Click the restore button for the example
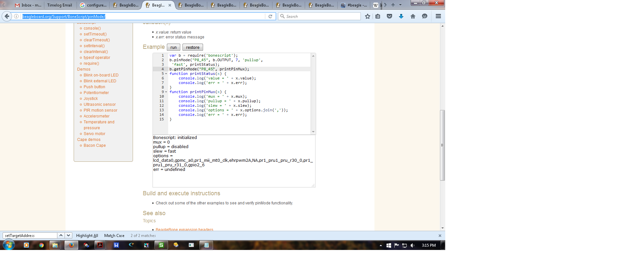644x276 pixels. point(193,48)
